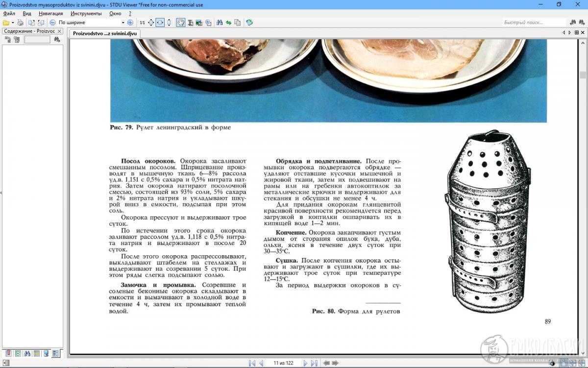Screen dimensions: 588x368
Task: Show the blue-marker sidebar tab icon
Action: click(46, 353)
